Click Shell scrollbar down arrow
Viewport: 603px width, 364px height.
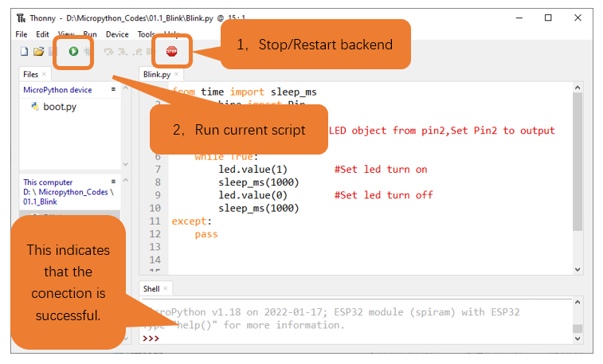coord(578,339)
